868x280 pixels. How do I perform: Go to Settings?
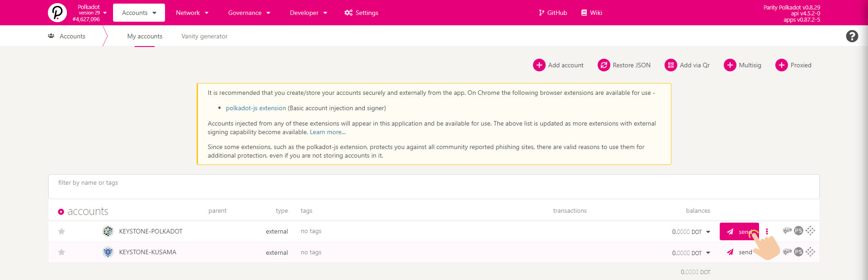coord(361,13)
